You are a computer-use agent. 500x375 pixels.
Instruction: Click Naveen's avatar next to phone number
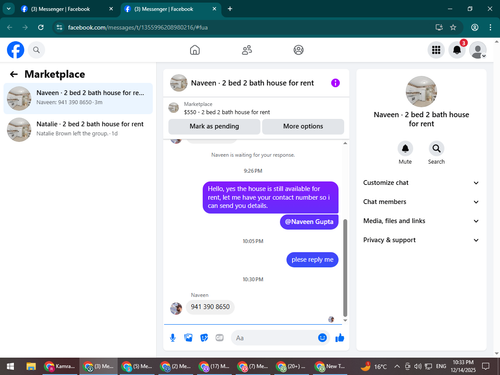pos(176,308)
